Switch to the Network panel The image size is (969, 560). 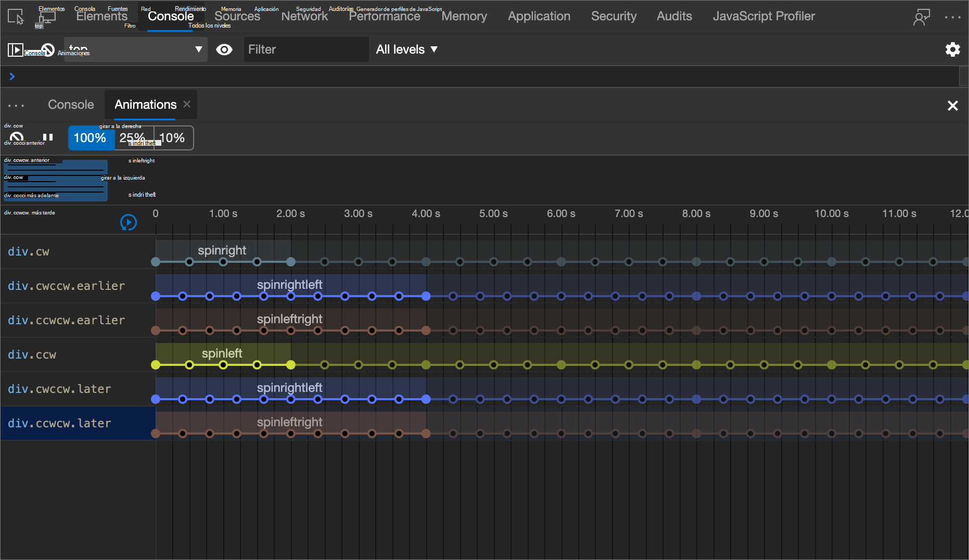point(304,16)
